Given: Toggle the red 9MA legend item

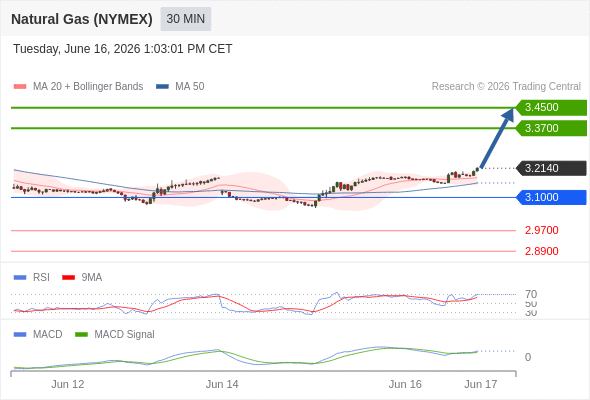Looking at the screenshot, I should pyautogui.click(x=82, y=278).
